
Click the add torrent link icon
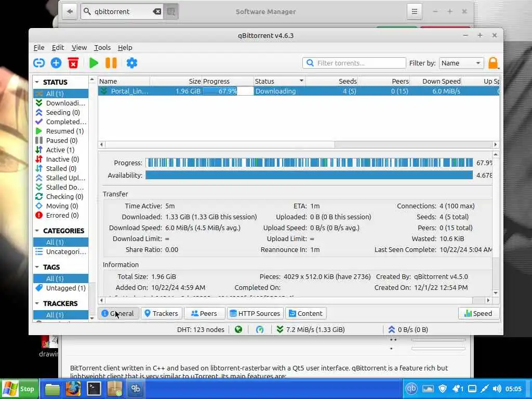coord(39,63)
